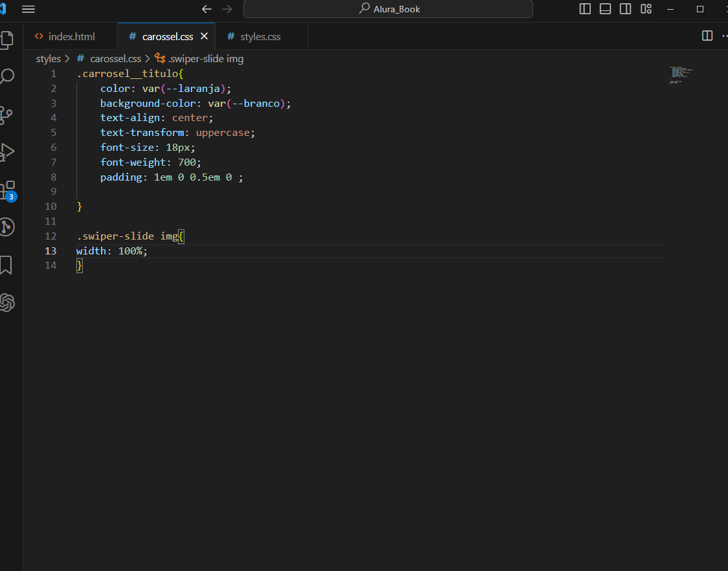Close the carossel.css tab

[x=204, y=36]
